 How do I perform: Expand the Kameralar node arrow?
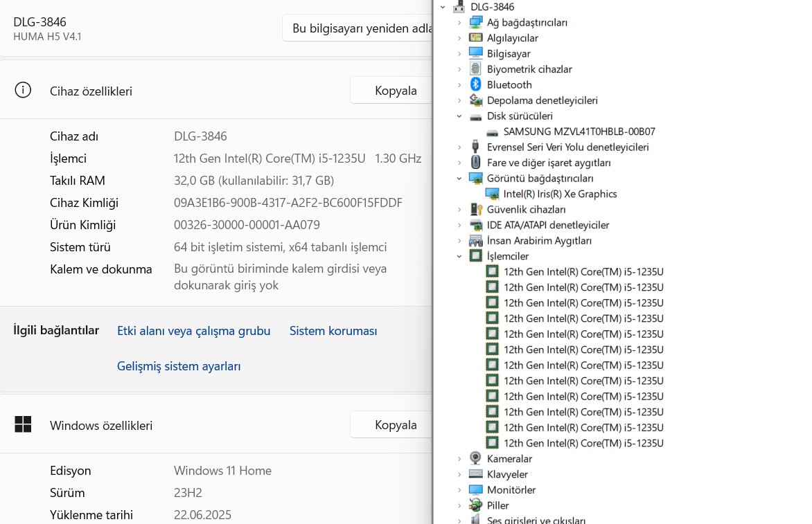tap(459, 459)
